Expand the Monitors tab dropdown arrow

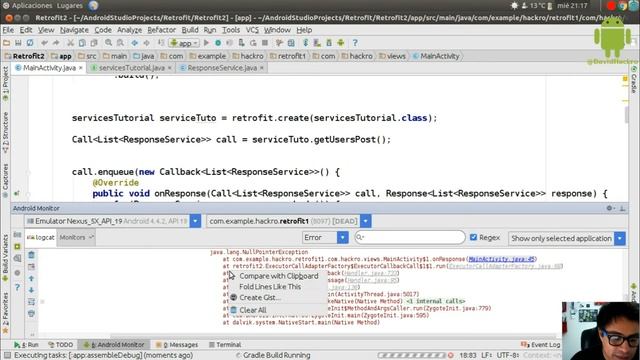point(91,237)
